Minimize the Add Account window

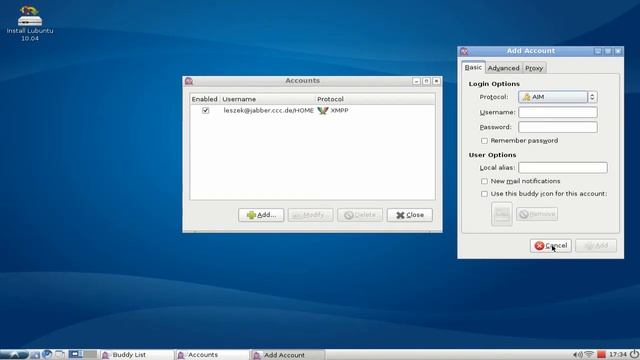598,51
